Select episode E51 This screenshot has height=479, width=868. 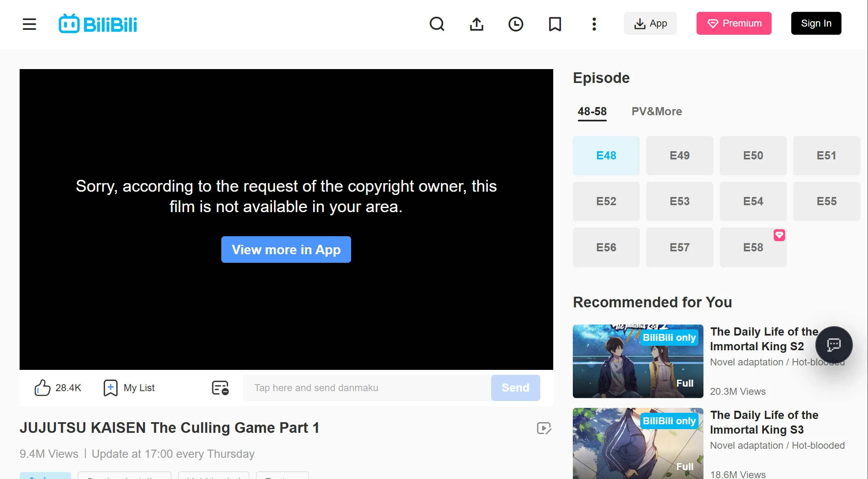pyautogui.click(x=826, y=155)
